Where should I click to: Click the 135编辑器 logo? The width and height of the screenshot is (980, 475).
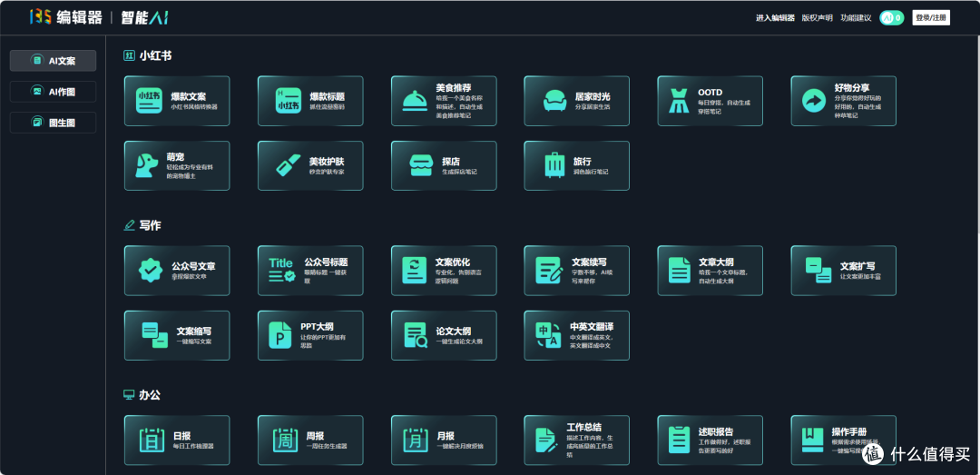[65, 17]
